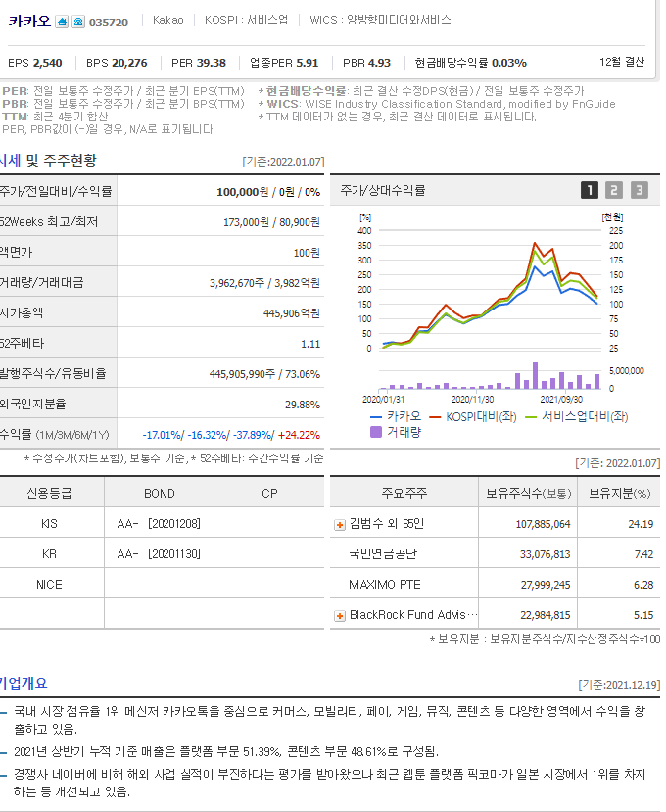Click the 기업개요 section heading

pos(24,683)
